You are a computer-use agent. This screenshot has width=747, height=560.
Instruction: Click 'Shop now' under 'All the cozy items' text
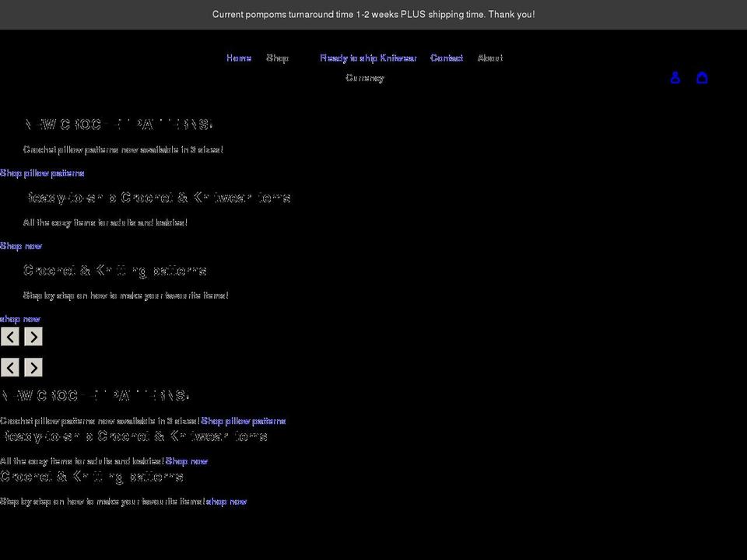[21, 246]
